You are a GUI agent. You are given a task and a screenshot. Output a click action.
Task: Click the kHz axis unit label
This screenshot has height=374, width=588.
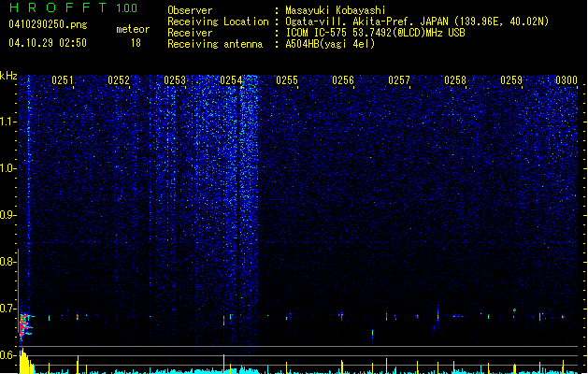[8, 76]
